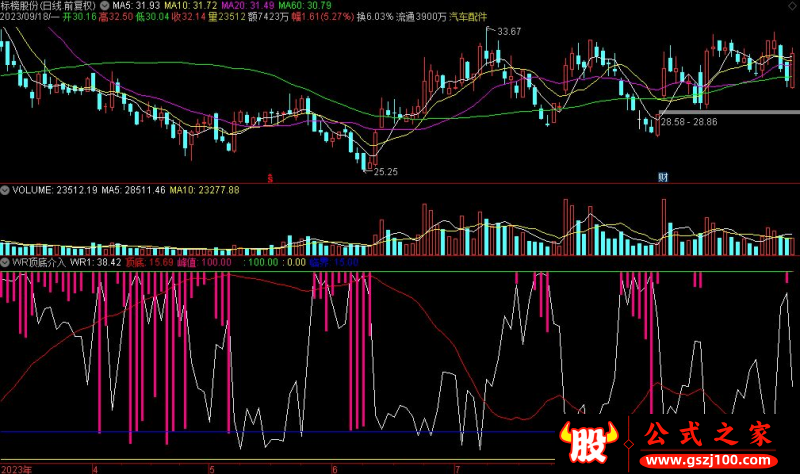The image size is (800, 474).
Task: Click the volume MA5: 28511.46 label
Action: click(133, 190)
